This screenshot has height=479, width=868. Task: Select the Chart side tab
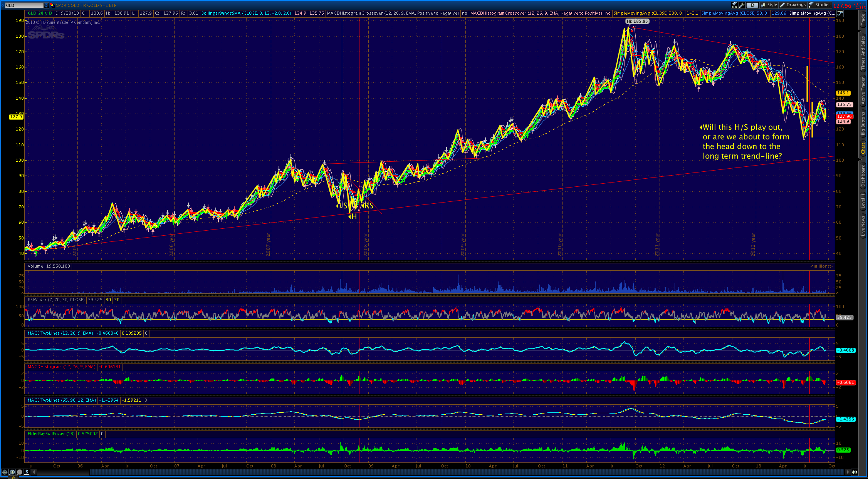click(x=863, y=148)
